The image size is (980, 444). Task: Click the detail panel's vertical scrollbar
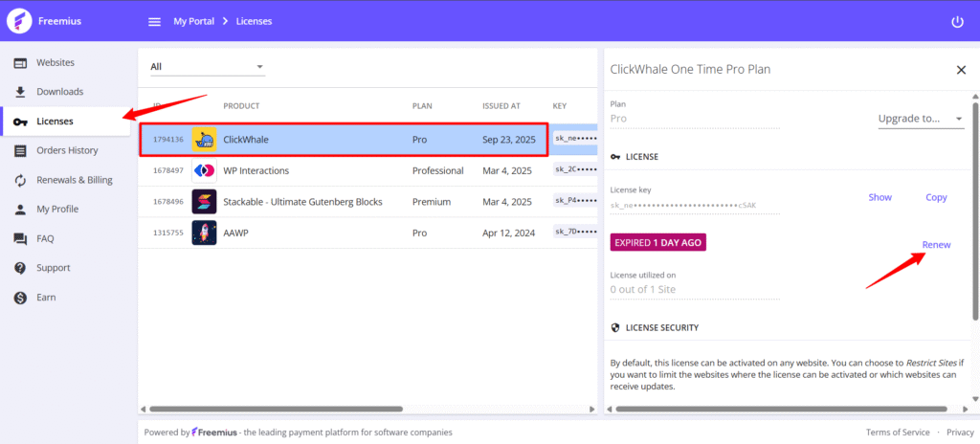coord(975,212)
